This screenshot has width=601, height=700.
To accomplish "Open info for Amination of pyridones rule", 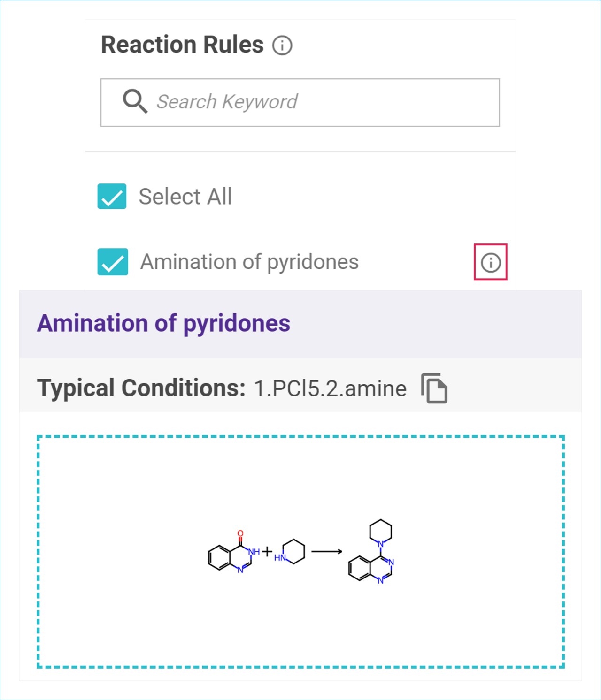I will pyautogui.click(x=491, y=262).
